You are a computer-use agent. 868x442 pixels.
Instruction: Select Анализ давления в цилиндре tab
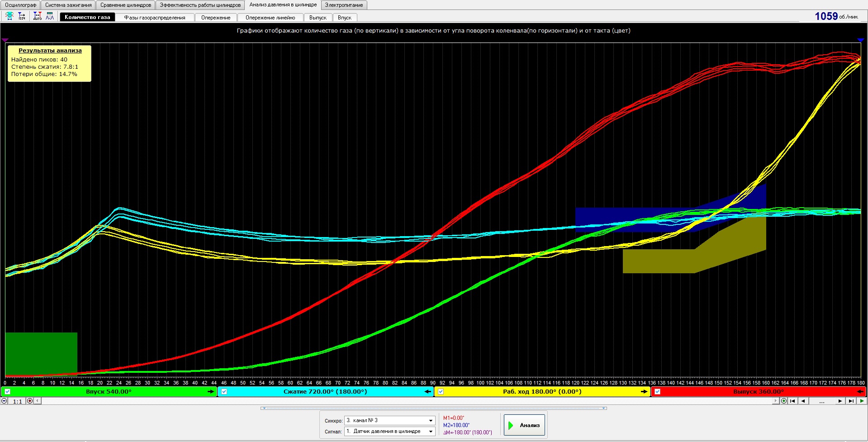coord(283,5)
